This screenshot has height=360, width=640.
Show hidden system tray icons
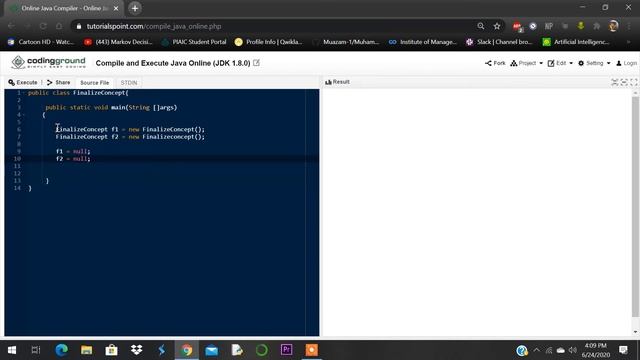tap(536, 350)
